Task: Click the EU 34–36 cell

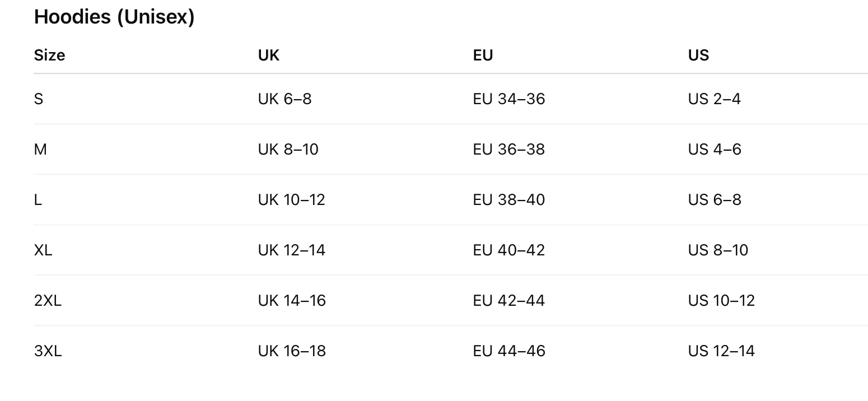Action: tap(508, 99)
